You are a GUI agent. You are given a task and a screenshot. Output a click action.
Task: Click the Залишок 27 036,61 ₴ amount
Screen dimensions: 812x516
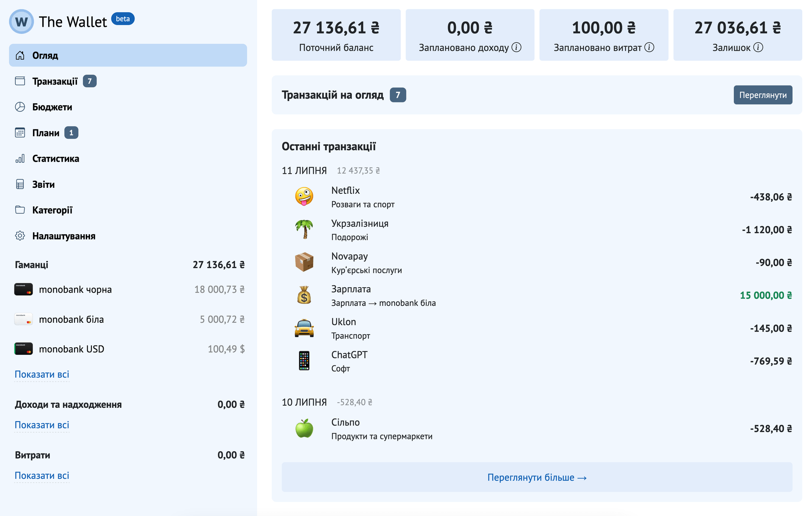738,28
